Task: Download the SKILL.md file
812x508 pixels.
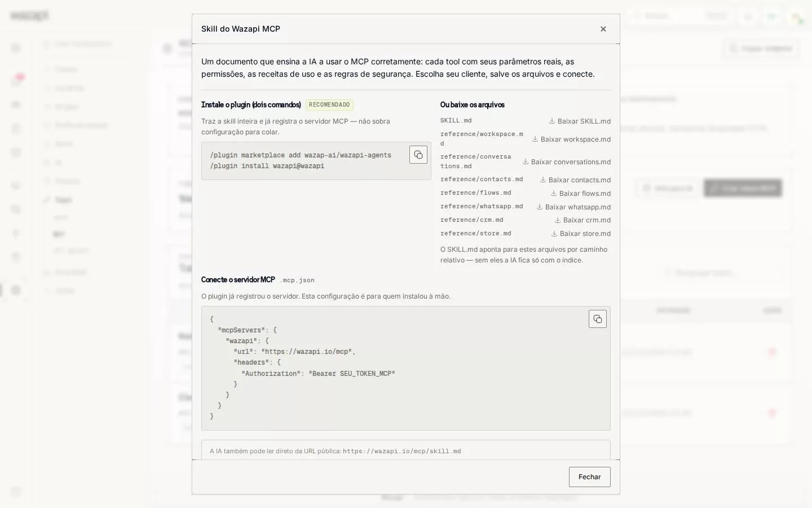Action: click(x=580, y=121)
